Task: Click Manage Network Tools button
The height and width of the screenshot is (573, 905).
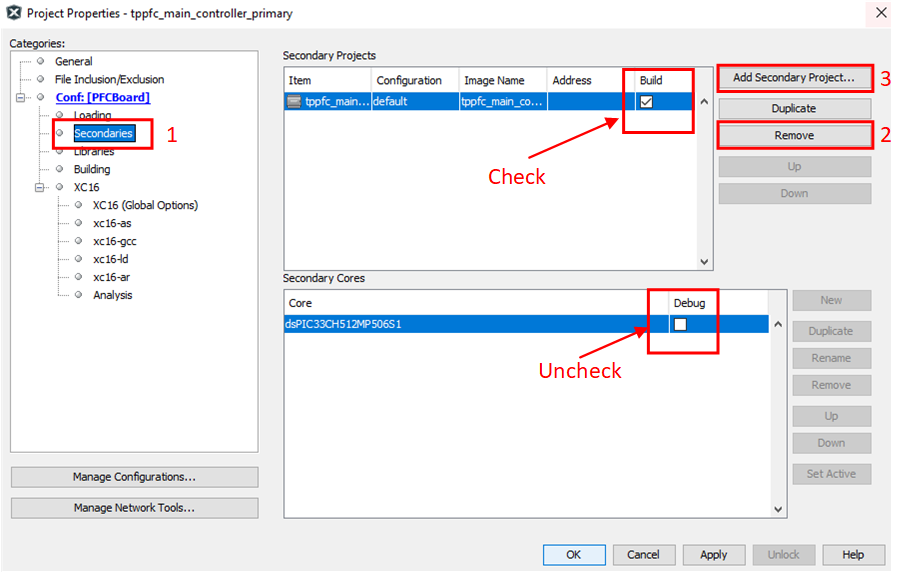Action: pos(134,508)
